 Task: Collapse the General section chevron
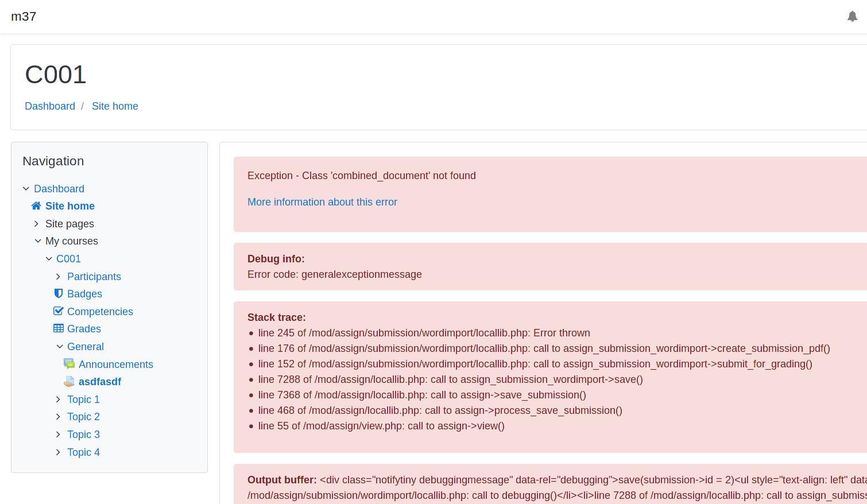click(59, 346)
